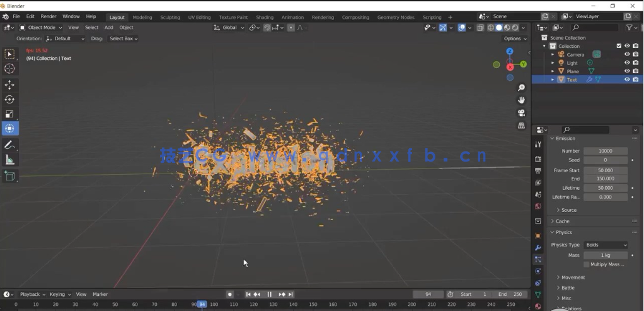Hide the Light object in viewport
This screenshot has width=644, height=311.
click(627, 63)
